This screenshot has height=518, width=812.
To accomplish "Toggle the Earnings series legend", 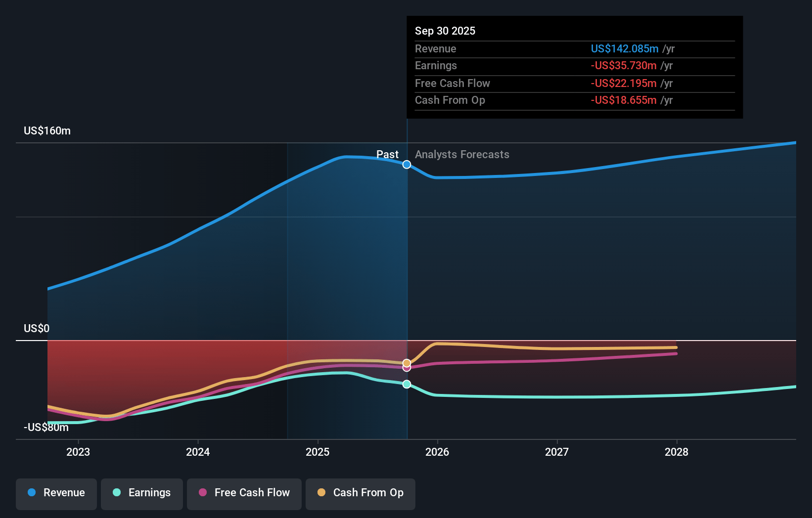I will pyautogui.click(x=142, y=493).
